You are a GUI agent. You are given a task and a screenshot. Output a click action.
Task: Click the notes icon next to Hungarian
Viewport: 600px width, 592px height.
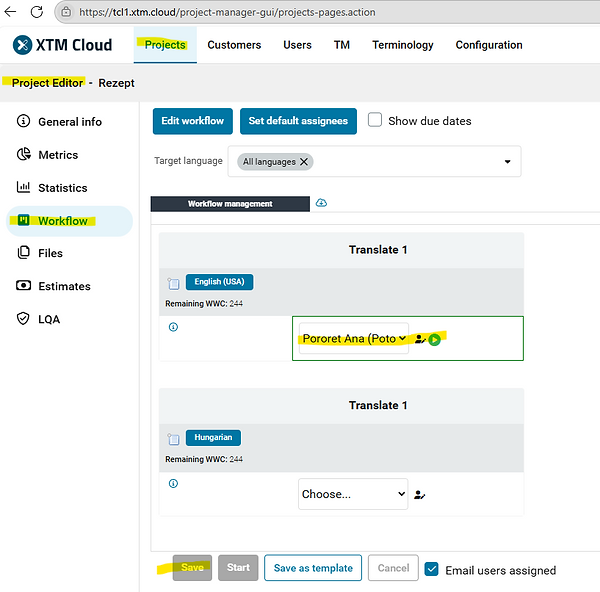click(x=173, y=439)
